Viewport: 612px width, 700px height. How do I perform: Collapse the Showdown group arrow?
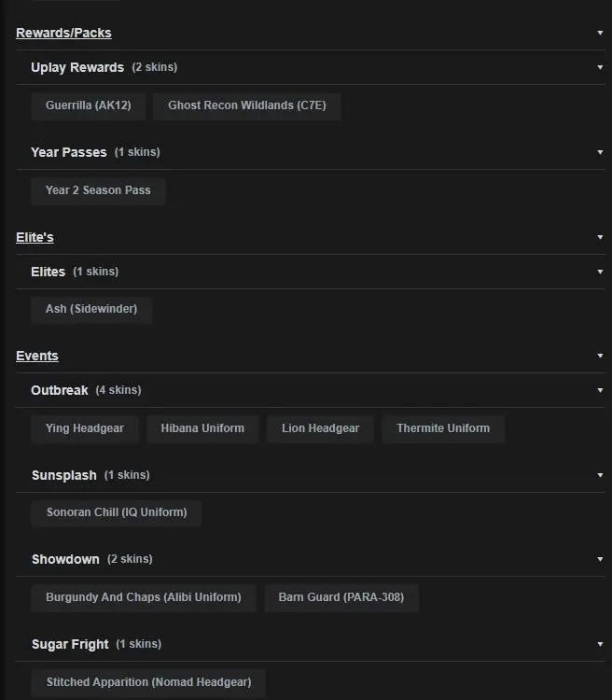click(x=600, y=559)
